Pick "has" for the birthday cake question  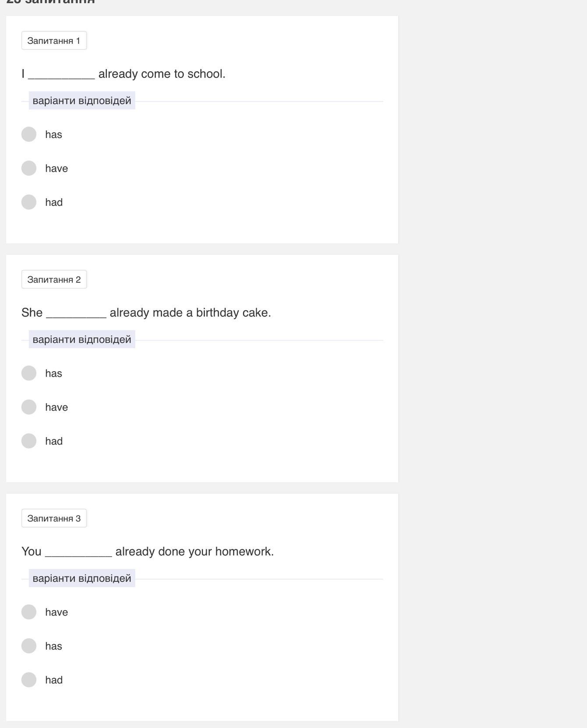[29, 373]
